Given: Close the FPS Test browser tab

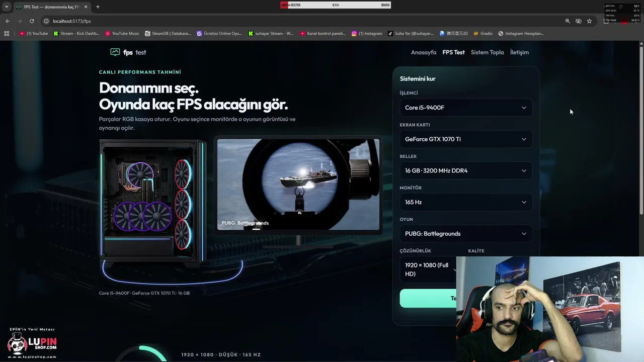Looking at the screenshot, I should [x=86, y=7].
